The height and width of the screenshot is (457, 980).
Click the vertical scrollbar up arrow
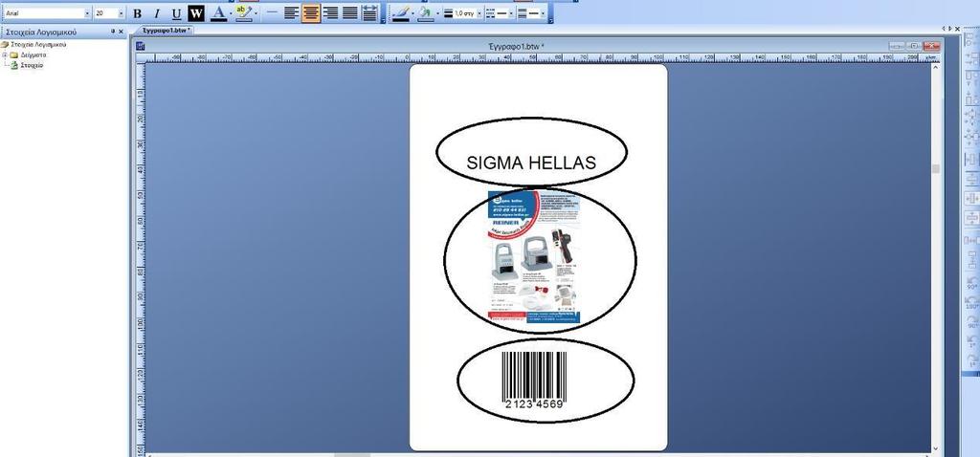936,67
